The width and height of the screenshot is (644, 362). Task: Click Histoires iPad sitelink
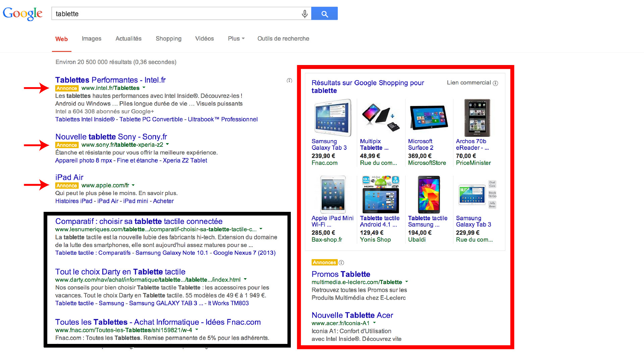pyautogui.click(x=74, y=201)
